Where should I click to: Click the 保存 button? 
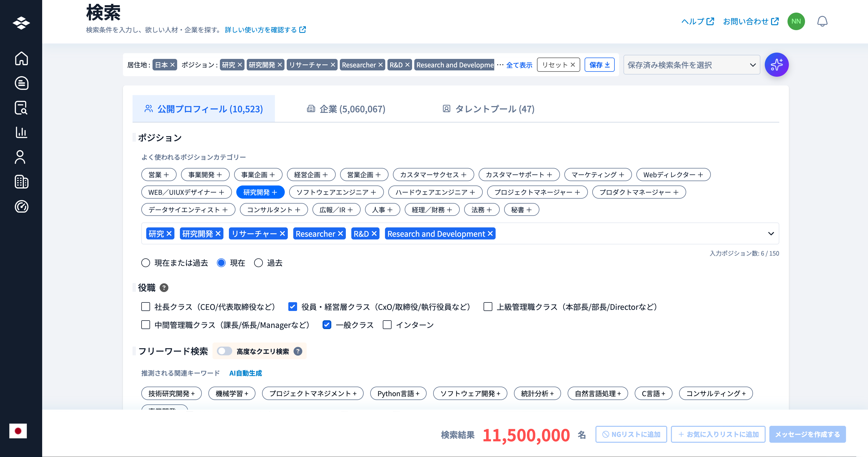pos(599,65)
